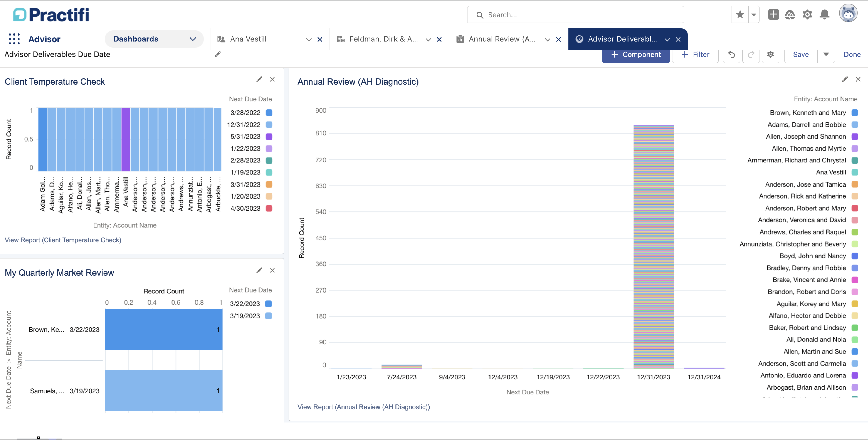Switch to the Ana Vestill tab

click(248, 39)
